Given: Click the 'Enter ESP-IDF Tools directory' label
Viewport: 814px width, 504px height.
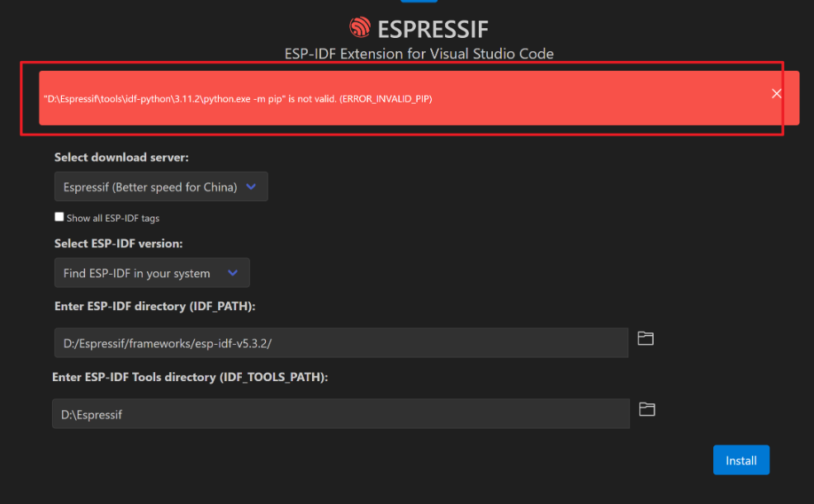Looking at the screenshot, I should [x=190, y=377].
